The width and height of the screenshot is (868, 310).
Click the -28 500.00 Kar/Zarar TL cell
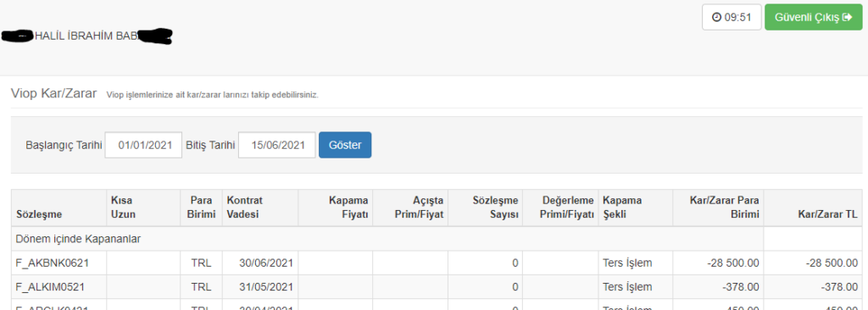point(813,263)
